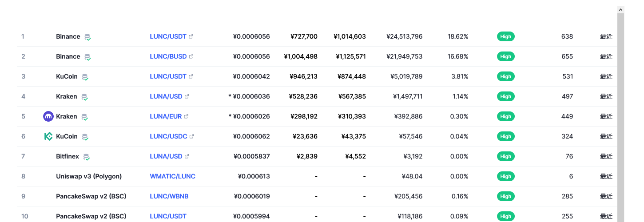Click the High confidence badge for Uniswap row
The image size is (644, 222).
(x=506, y=176)
